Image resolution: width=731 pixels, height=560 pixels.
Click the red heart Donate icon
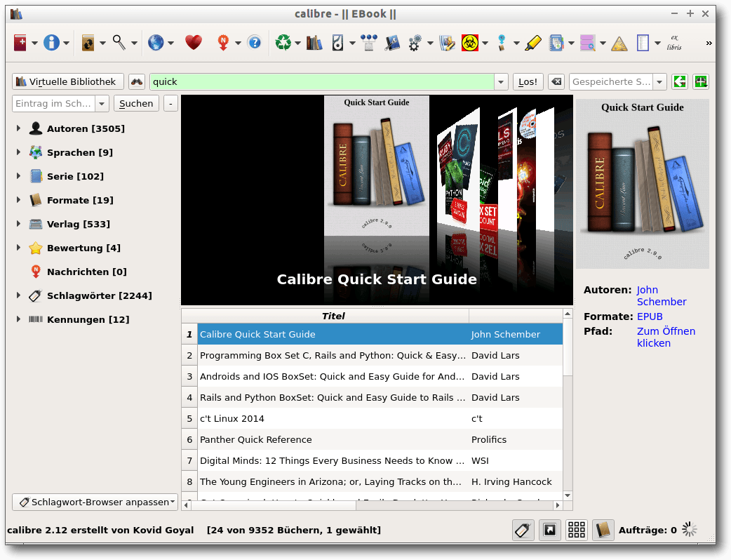pyautogui.click(x=194, y=43)
